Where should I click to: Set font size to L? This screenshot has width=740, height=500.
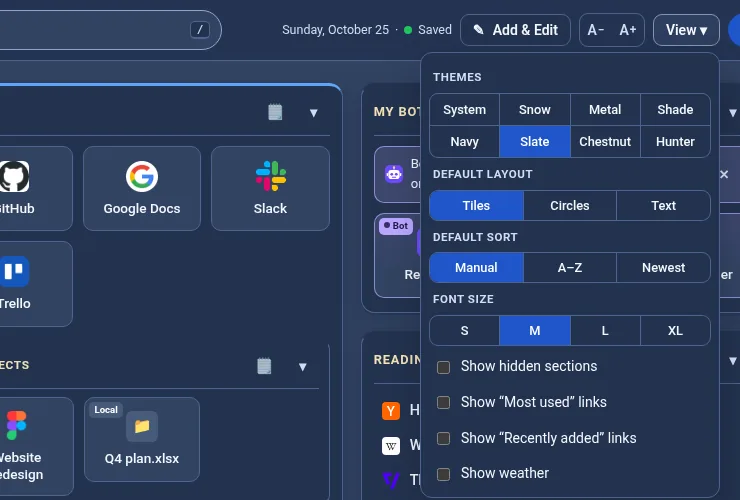tap(605, 331)
